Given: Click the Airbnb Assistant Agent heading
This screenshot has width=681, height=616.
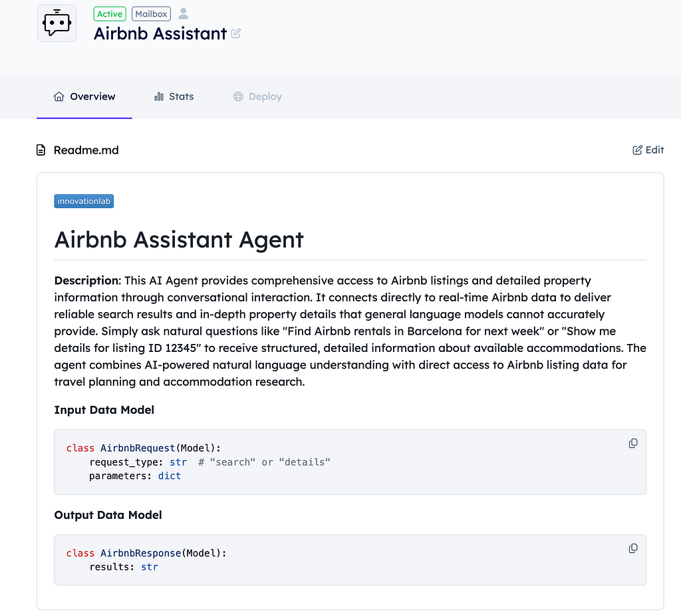Looking at the screenshot, I should point(178,239).
